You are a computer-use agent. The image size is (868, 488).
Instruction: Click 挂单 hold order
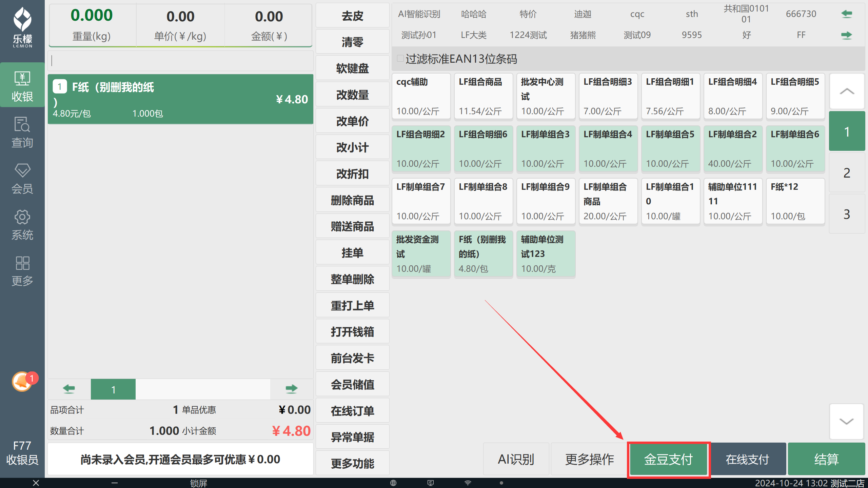pos(353,252)
